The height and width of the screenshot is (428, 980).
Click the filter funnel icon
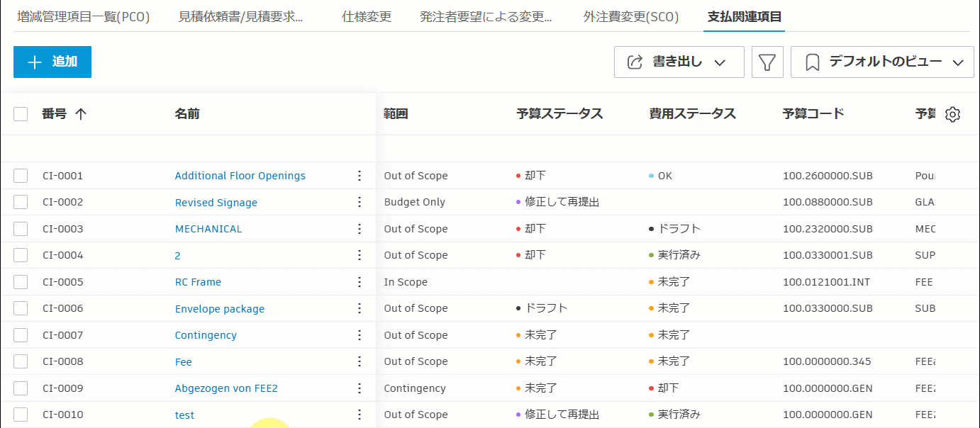[x=767, y=62]
